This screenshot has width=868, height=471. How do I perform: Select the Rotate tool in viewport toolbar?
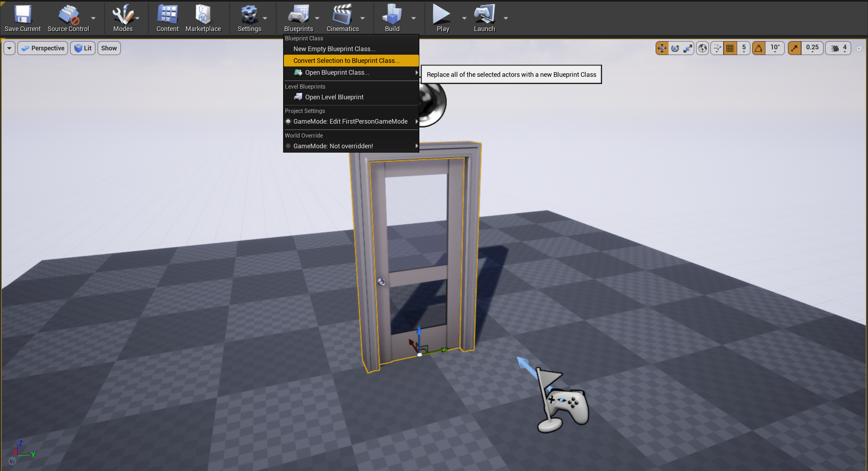coord(674,48)
